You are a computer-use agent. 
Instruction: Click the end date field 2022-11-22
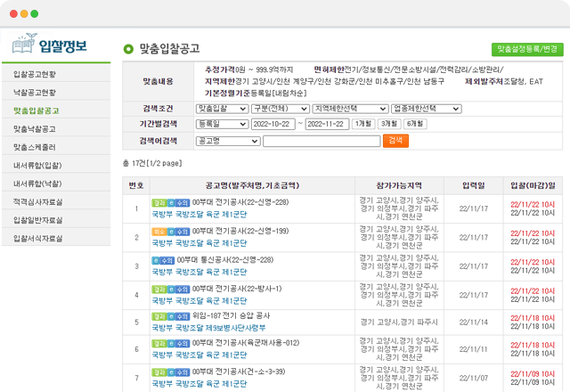click(327, 124)
